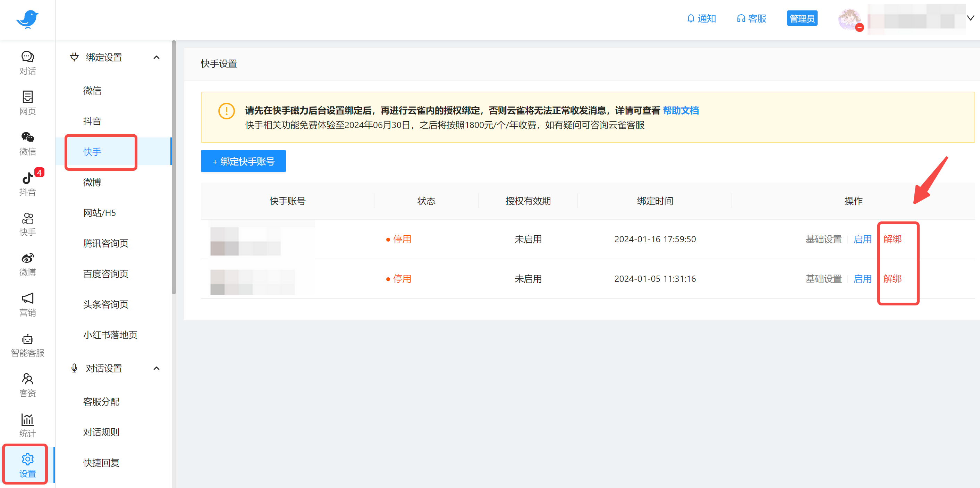
Task: Open the account dropdown at top right
Action: point(971,18)
